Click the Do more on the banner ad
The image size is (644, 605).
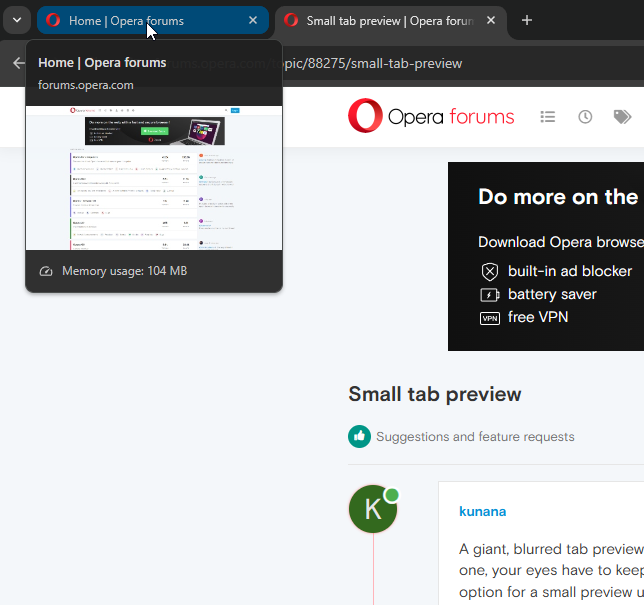(546, 256)
